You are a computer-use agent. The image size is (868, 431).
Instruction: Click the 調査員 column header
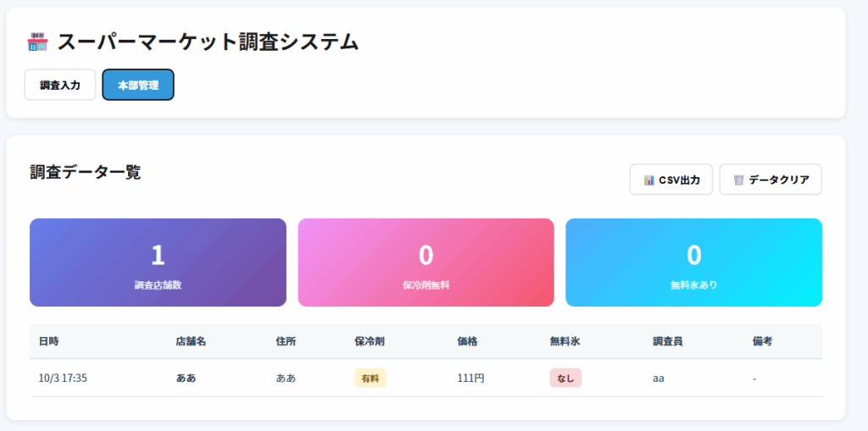coord(668,341)
